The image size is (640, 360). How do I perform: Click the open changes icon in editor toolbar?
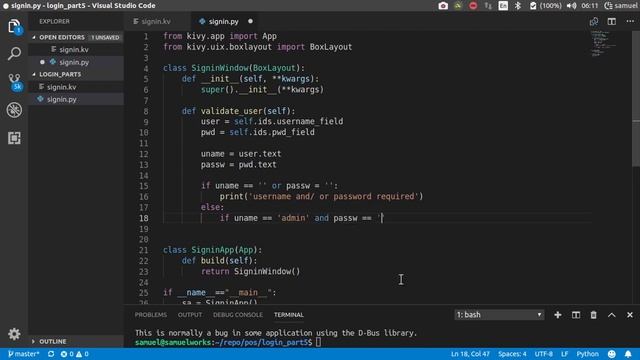click(594, 21)
